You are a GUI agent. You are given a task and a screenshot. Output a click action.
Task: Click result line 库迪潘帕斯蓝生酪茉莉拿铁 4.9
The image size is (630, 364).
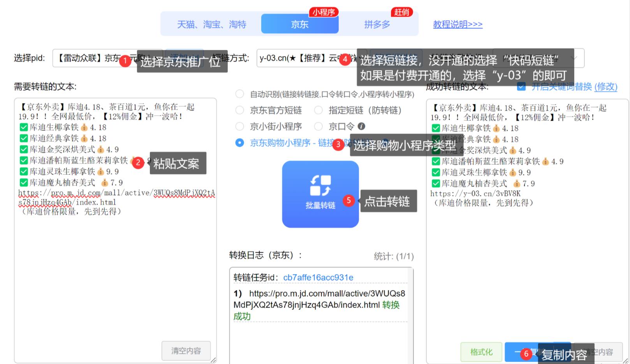[498, 161]
